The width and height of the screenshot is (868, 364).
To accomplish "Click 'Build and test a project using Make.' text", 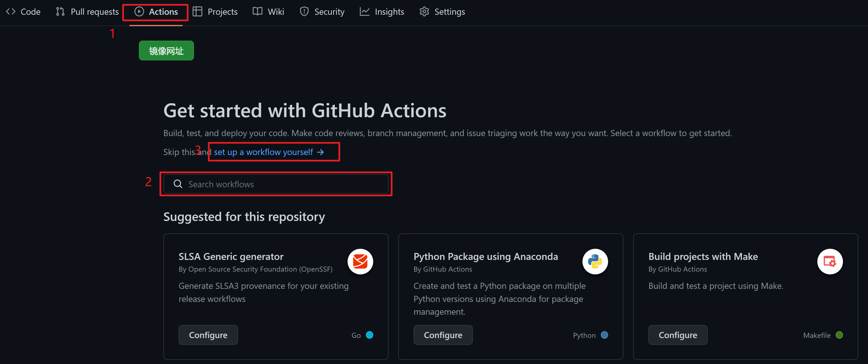I will [x=716, y=286].
